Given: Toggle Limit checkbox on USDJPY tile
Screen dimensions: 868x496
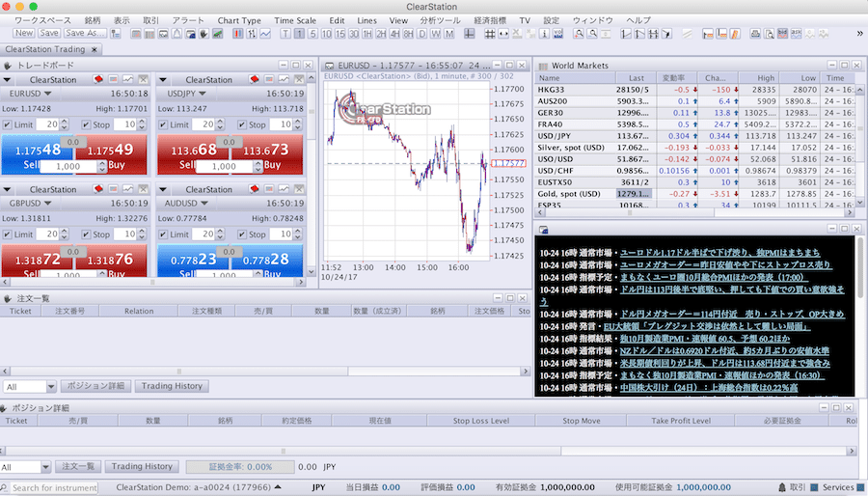Looking at the screenshot, I should point(163,124).
